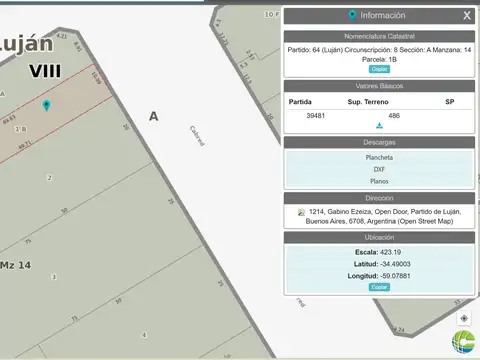Image resolution: width=480 pixels, height=360 pixels.
Task: Copy coordinates with Copiar in Ubicación
Action: tap(379, 287)
